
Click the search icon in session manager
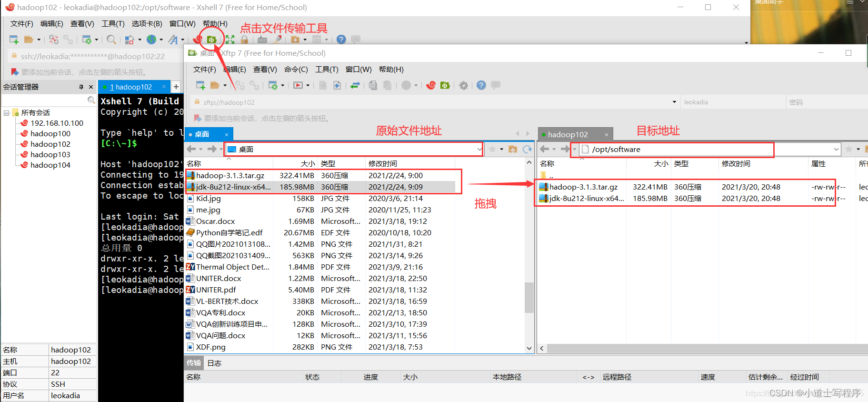(91, 100)
